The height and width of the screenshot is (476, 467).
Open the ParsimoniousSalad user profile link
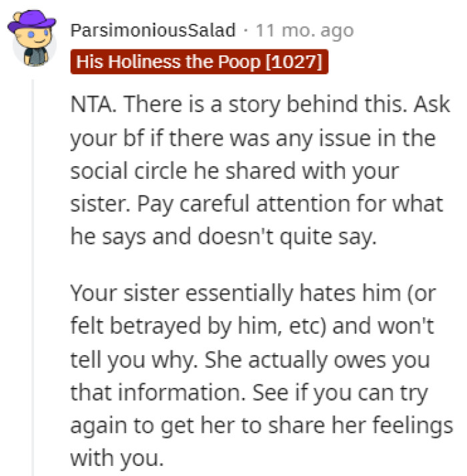pyautogui.click(x=153, y=31)
